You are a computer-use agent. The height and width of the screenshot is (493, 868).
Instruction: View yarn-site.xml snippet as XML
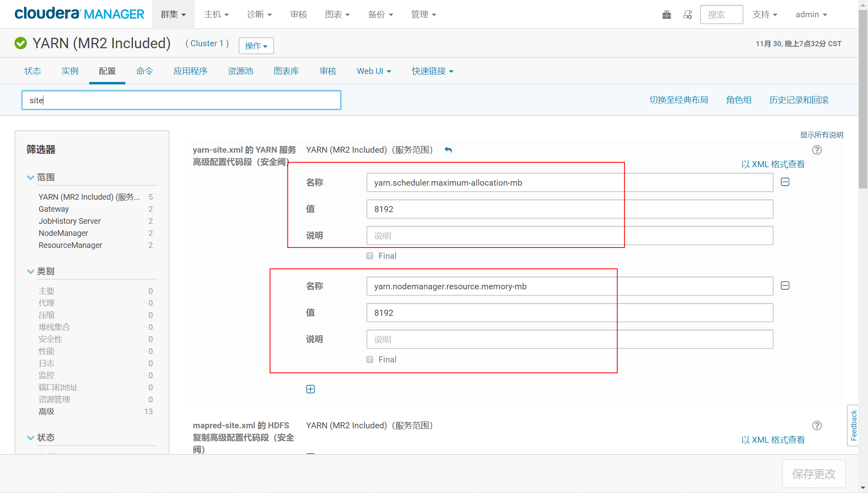point(773,164)
